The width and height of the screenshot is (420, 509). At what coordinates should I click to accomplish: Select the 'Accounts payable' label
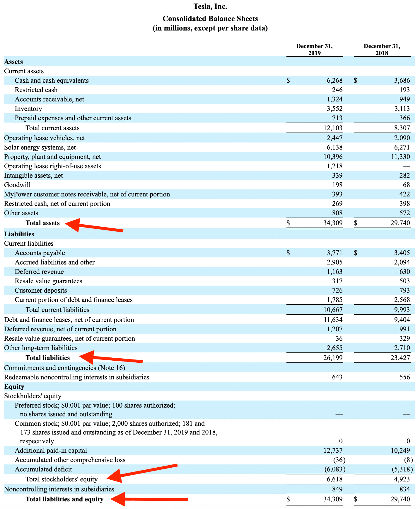click(40, 253)
